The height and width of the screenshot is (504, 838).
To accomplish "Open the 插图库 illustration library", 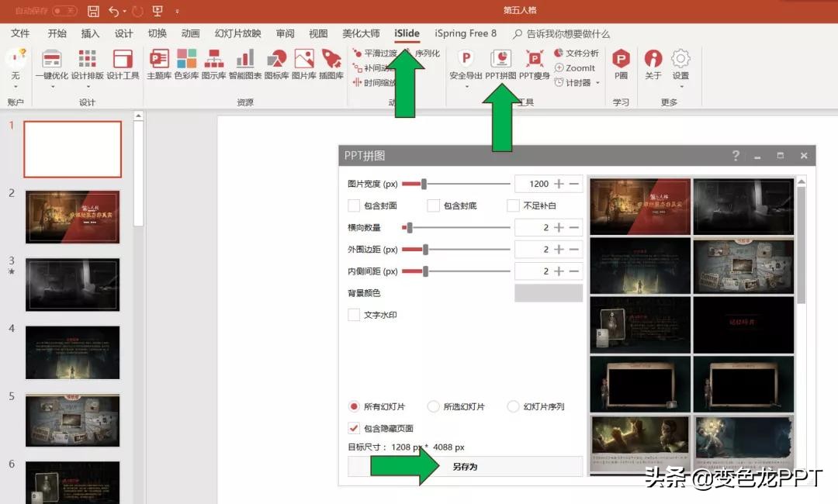I will pos(331,64).
